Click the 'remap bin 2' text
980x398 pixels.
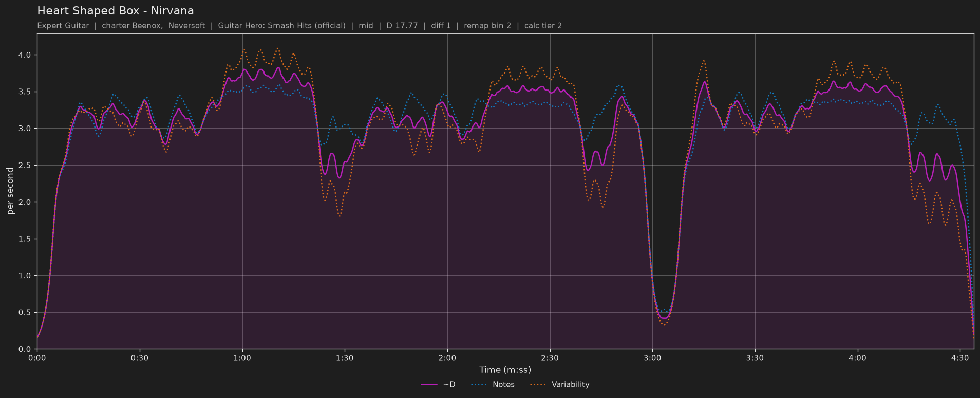[487, 25]
